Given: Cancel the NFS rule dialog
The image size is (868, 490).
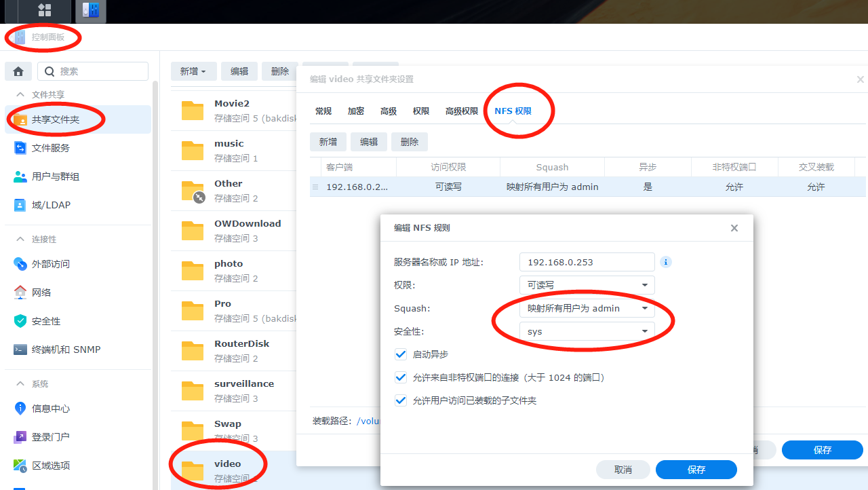Looking at the screenshot, I should pos(623,469).
